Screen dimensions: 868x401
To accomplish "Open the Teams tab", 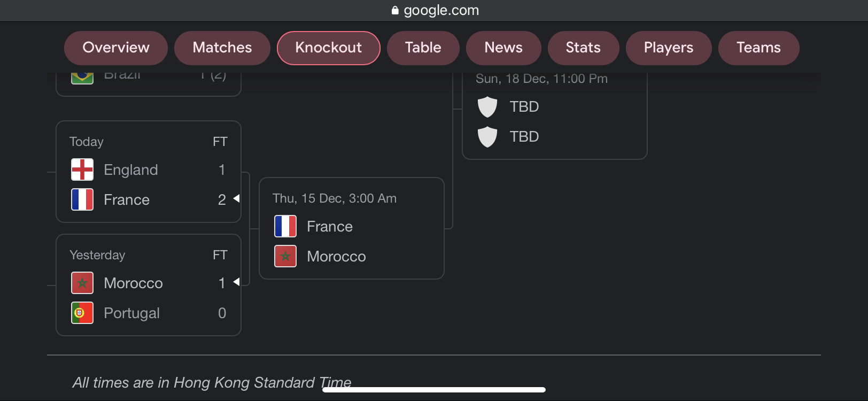I will point(758,48).
